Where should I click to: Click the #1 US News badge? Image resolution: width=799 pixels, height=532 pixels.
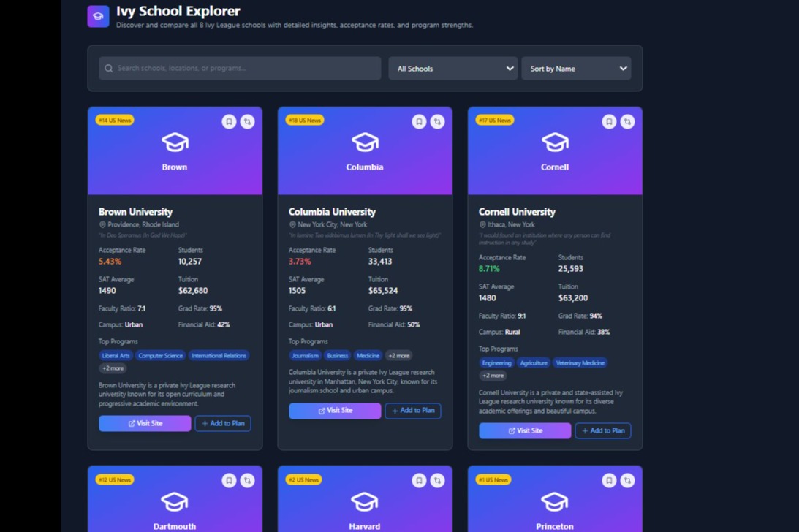pyautogui.click(x=493, y=479)
